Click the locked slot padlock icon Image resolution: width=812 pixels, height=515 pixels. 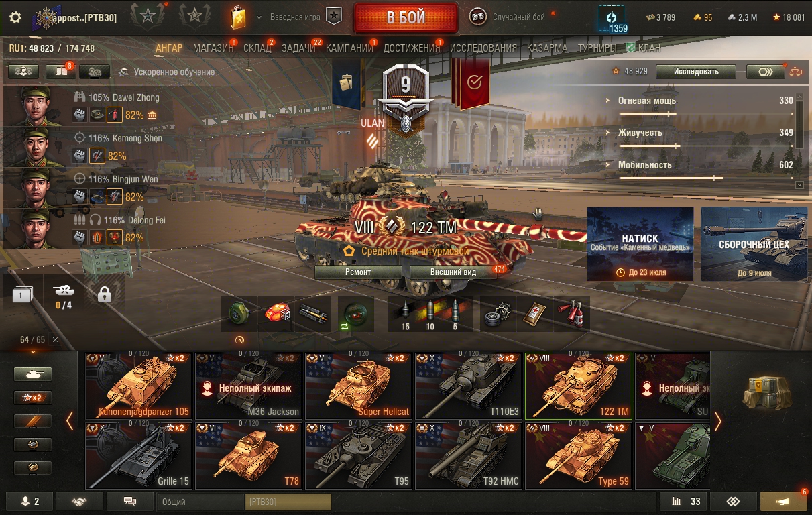pos(105,294)
